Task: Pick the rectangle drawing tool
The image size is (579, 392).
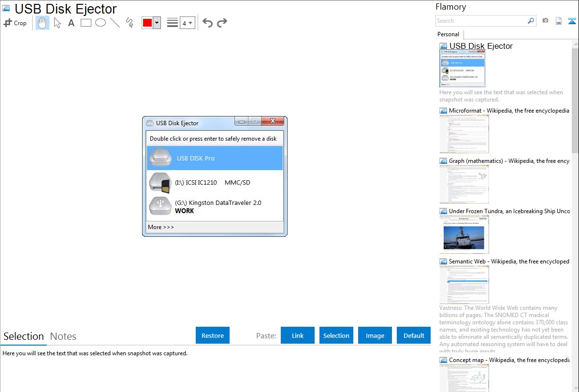Action: (x=86, y=23)
